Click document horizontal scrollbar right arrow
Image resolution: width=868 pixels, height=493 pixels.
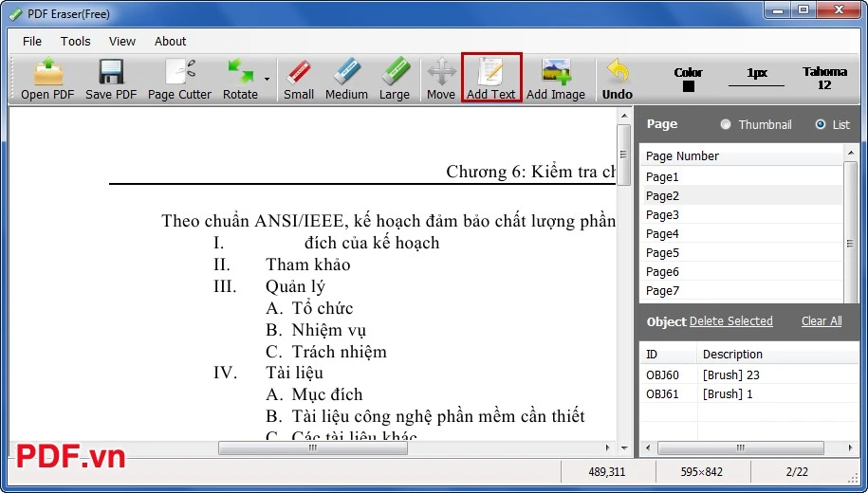coord(608,447)
